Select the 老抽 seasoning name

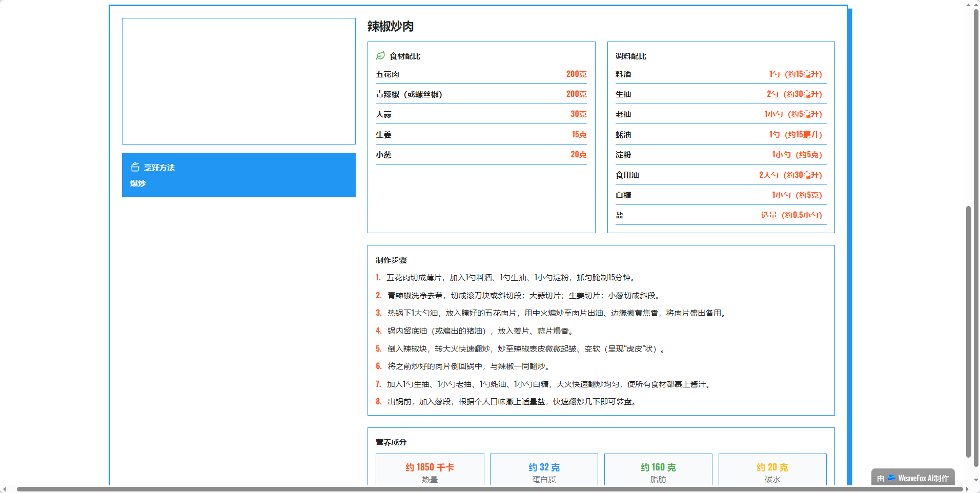coord(623,114)
